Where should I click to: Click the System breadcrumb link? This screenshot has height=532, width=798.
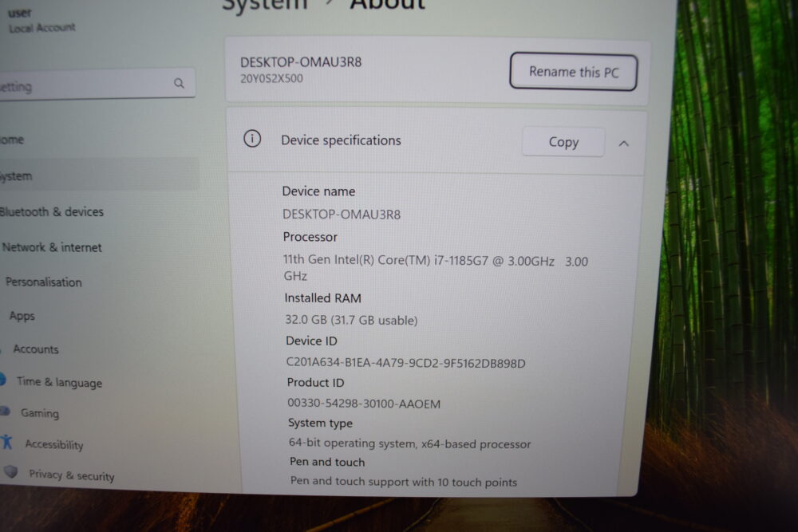pos(265,5)
